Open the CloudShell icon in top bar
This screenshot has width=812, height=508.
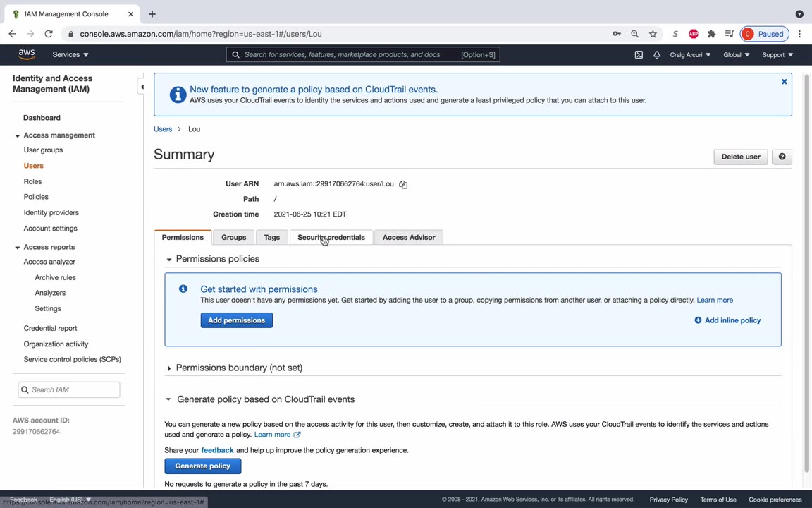tap(639, 54)
